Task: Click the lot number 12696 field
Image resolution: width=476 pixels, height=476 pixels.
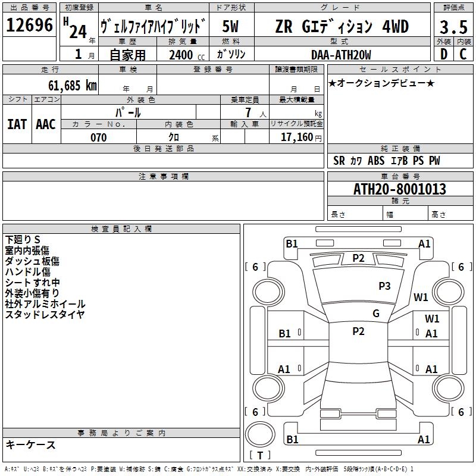Action: pyautogui.click(x=29, y=25)
